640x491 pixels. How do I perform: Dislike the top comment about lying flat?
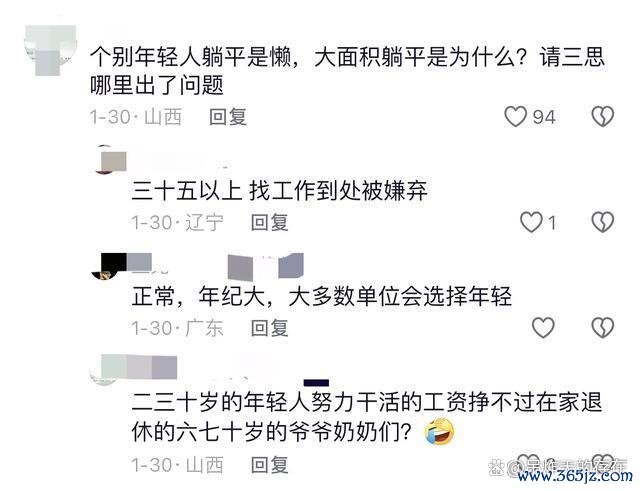click(x=603, y=117)
